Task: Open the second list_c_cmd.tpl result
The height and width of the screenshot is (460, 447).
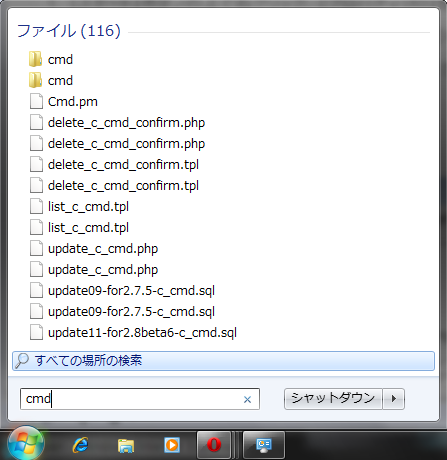Action: [88, 228]
